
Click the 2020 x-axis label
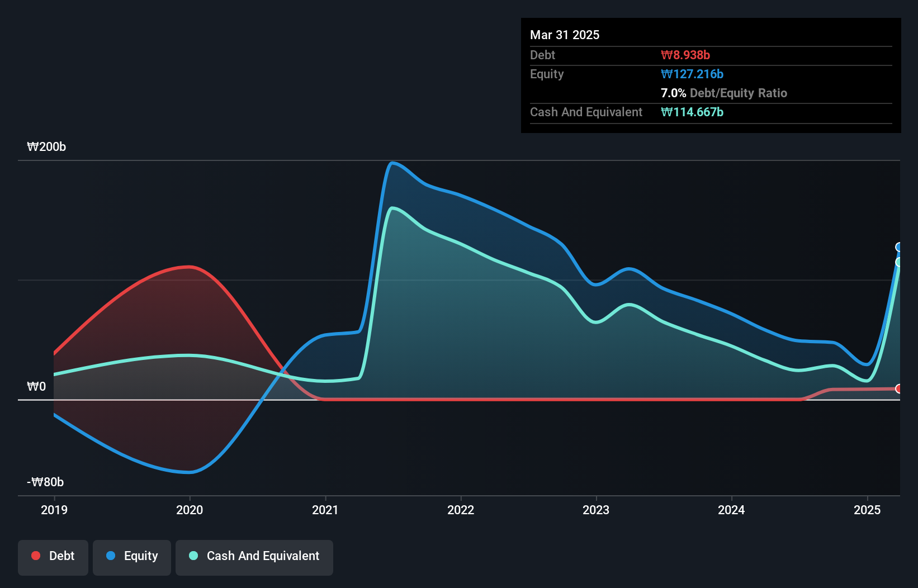pyautogui.click(x=190, y=510)
